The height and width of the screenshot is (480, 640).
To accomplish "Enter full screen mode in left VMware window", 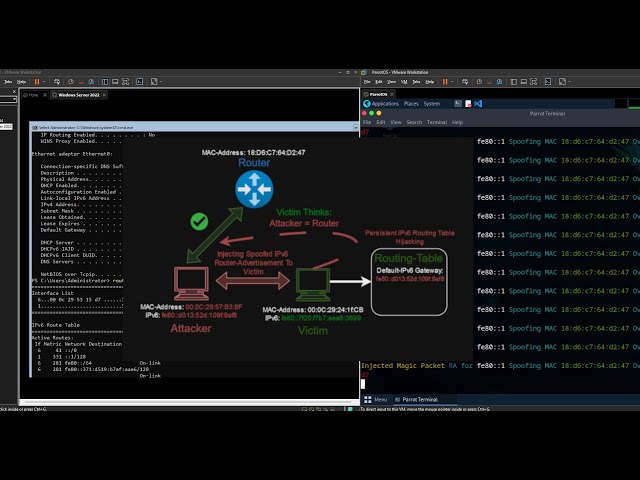I will [125, 82].
